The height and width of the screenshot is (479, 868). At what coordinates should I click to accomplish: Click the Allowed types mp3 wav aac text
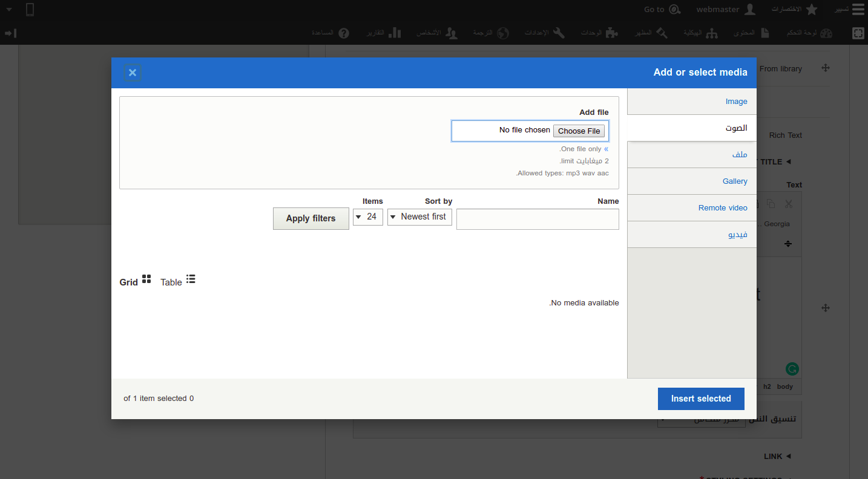562,173
